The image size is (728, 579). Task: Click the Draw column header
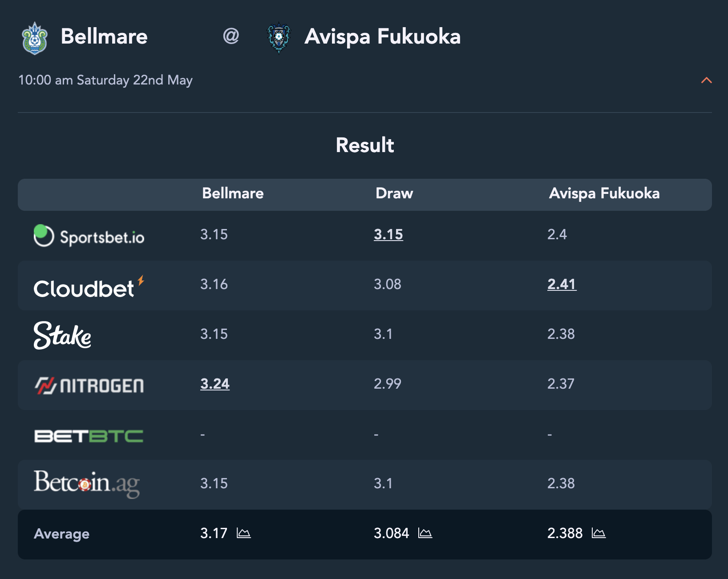pos(394,193)
